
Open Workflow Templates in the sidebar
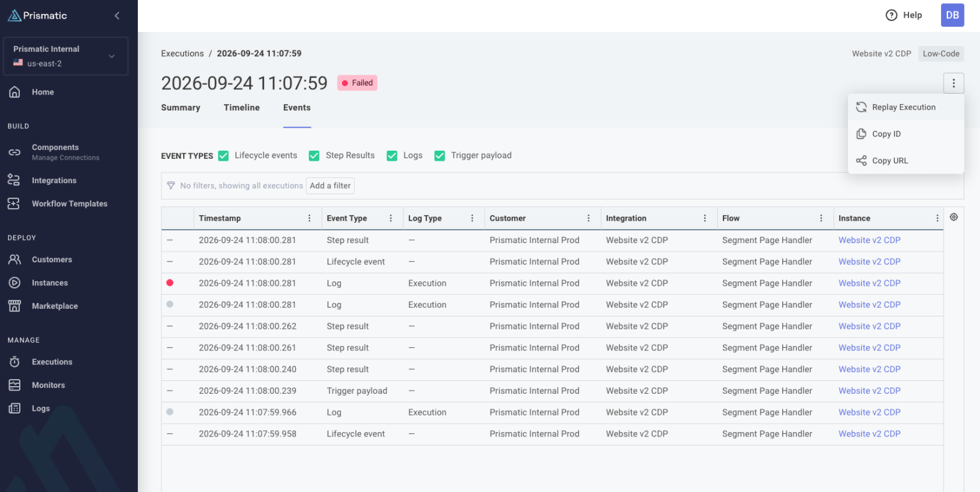(x=69, y=204)
